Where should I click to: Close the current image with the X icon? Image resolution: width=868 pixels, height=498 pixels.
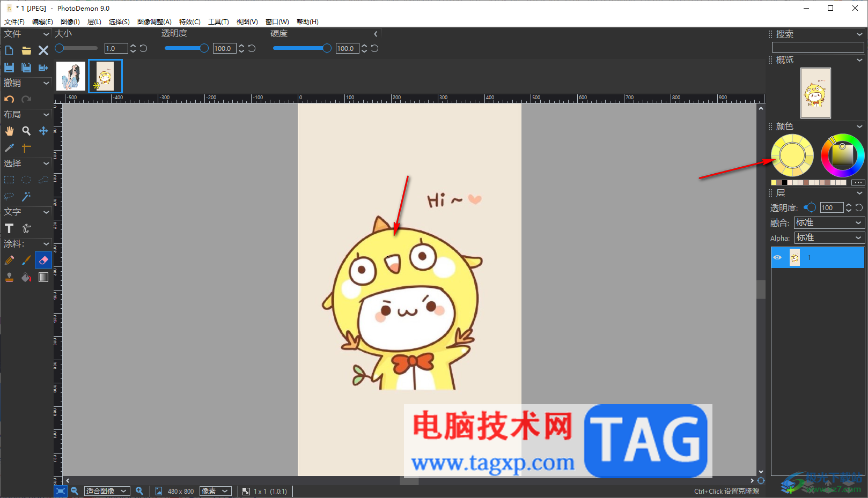(x=43, y=50)
